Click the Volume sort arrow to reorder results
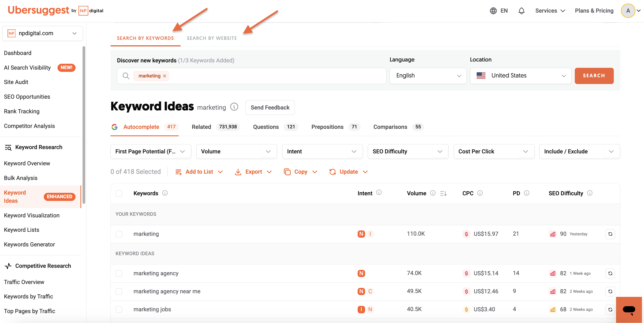 (x=443, y=193)
